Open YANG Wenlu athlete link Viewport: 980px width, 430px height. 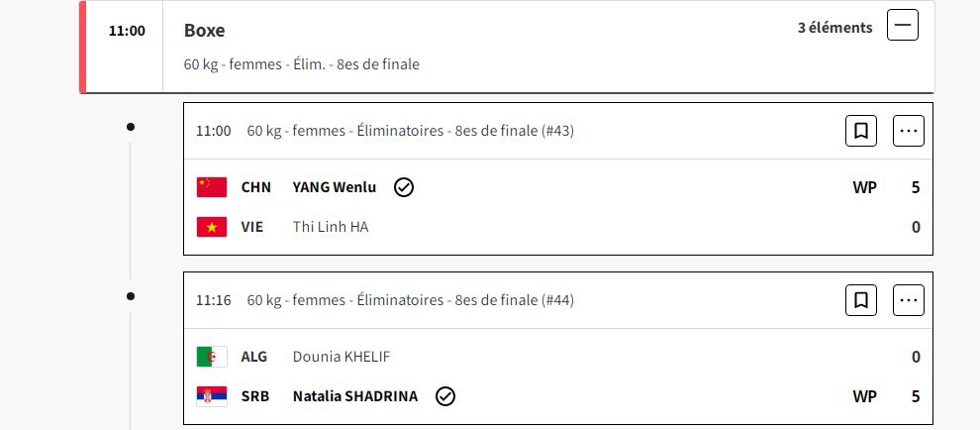[334, 187]
